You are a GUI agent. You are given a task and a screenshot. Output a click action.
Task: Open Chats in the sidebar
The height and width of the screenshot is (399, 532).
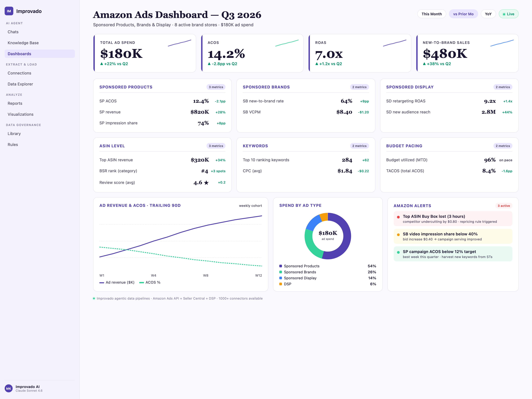(x=40, y=32)
